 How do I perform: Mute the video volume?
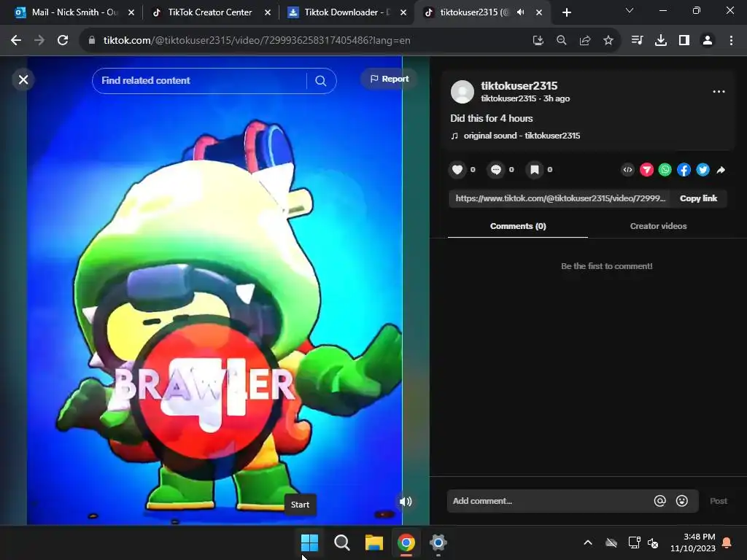406,502
